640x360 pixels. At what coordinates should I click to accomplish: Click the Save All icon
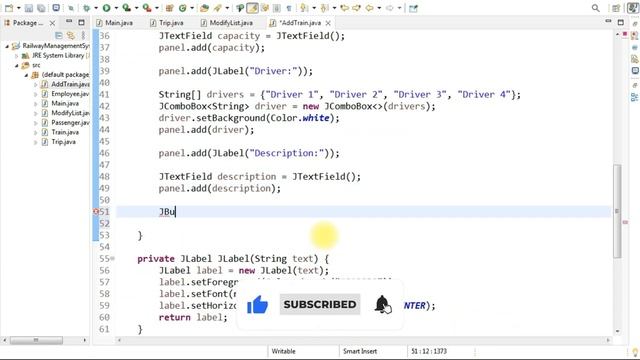(x=41, y=8)
